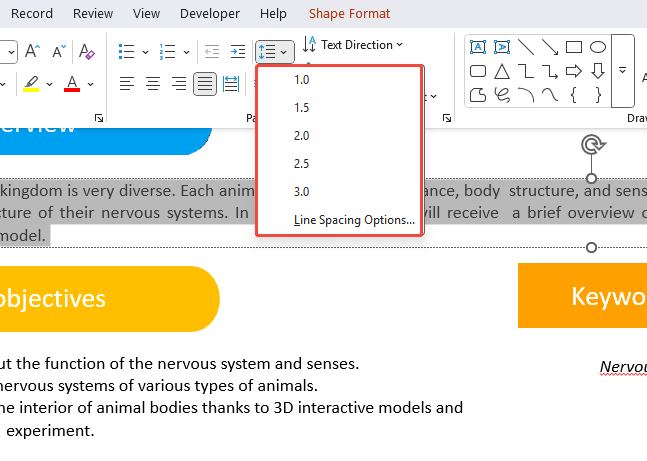Image resolution: width=647 pixels, height=461 pixels.
Task: Open the Developer tab
Action: pyautogui.click(x=210, y=14)
